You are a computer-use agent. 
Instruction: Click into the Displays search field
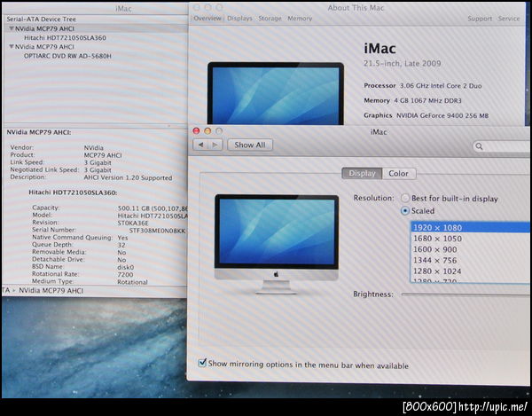502,146
